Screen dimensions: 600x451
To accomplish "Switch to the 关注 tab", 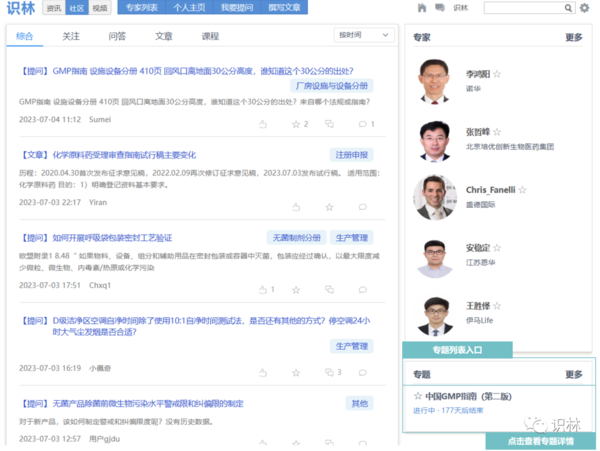I will pos(71,36).
